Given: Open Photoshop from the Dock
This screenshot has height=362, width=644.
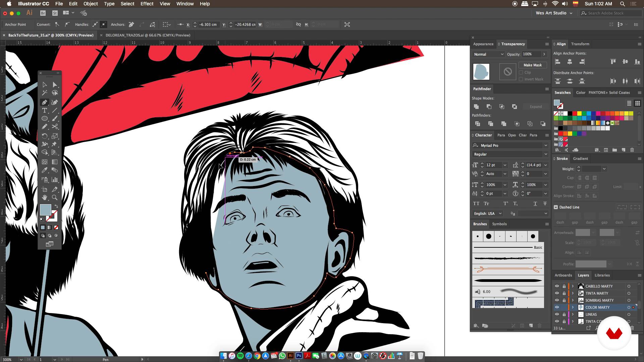Looking at the screenshot, I should coord(299,356).
